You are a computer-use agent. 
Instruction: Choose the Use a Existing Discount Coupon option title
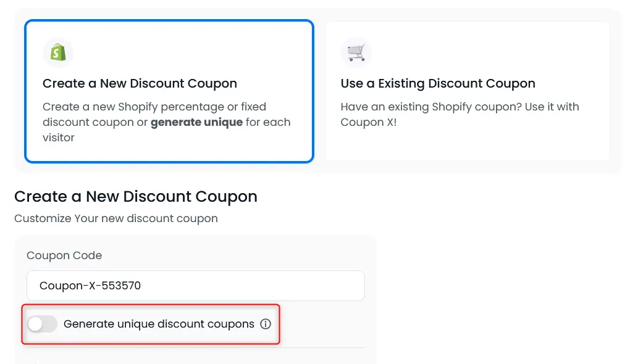tap(437, 83)
